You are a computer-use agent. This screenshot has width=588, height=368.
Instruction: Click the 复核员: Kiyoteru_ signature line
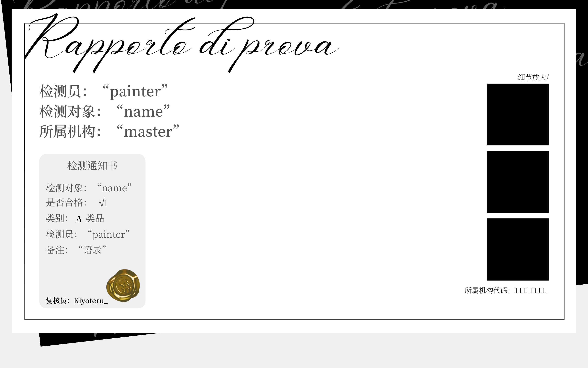[77, 300]
